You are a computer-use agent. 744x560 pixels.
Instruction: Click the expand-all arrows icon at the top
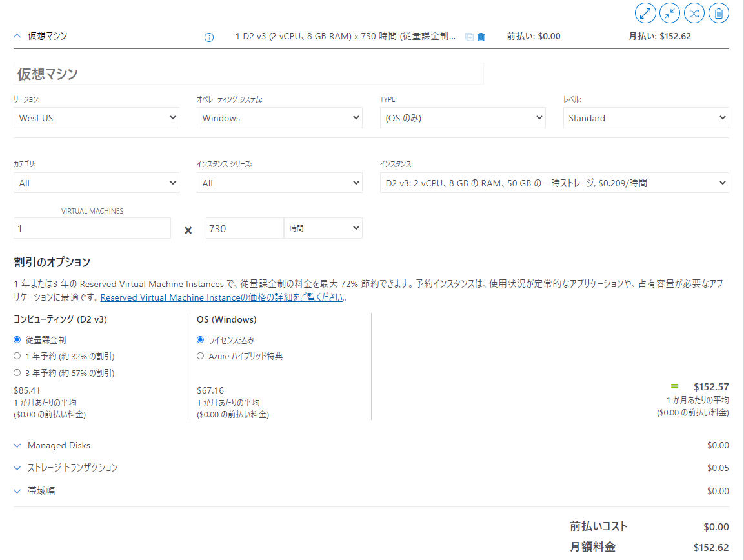tap(645, 14)
